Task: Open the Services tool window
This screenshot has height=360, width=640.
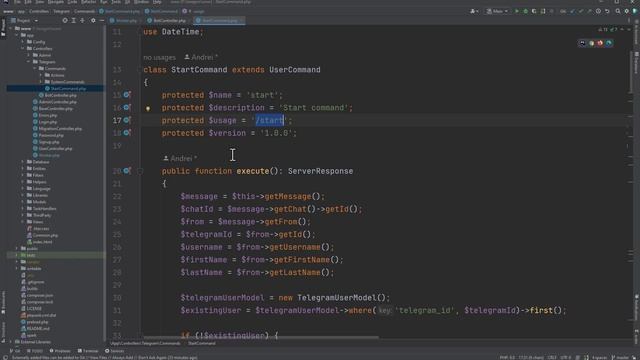Action: [x=114, y=351]
